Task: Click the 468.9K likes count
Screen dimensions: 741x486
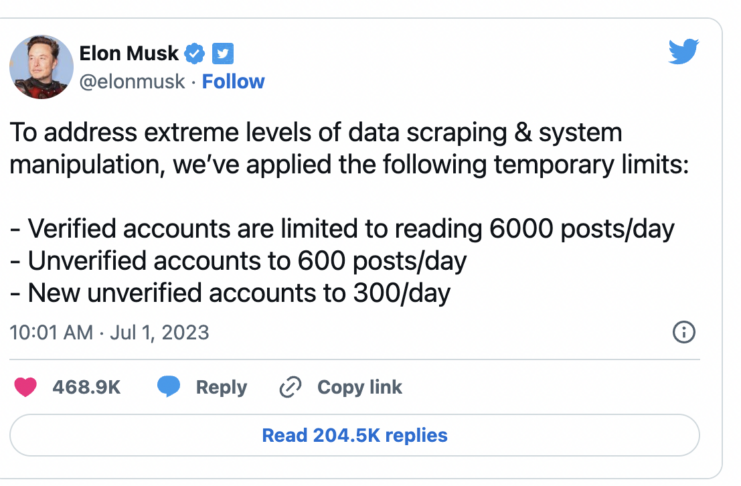Action: (x=86, y=387)
